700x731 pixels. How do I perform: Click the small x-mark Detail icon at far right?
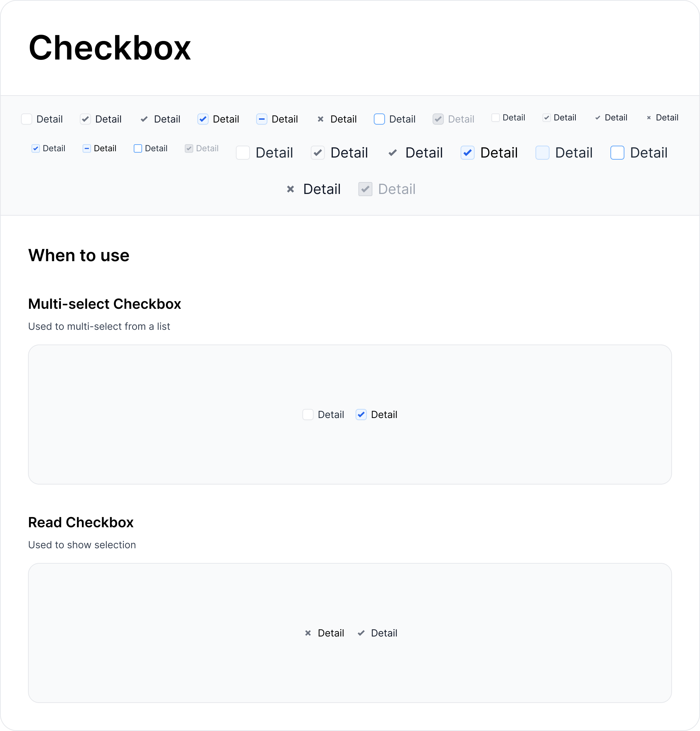(649, 118)
